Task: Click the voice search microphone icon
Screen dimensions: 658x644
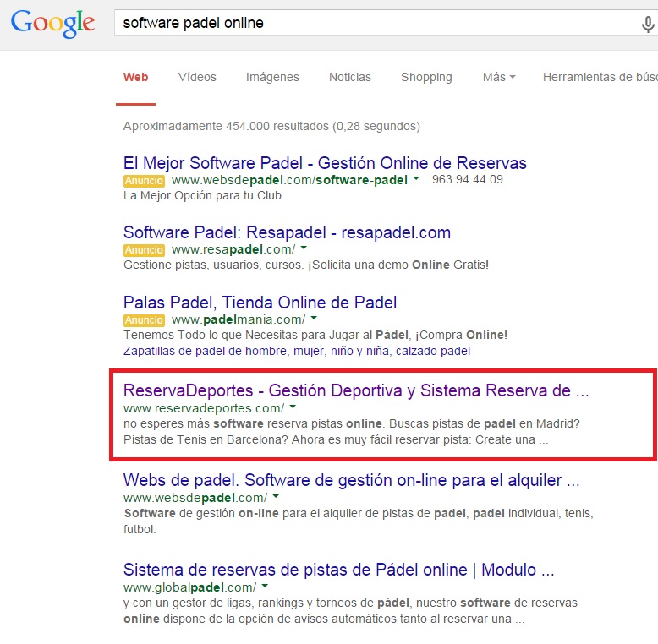Action: point(648,24)
